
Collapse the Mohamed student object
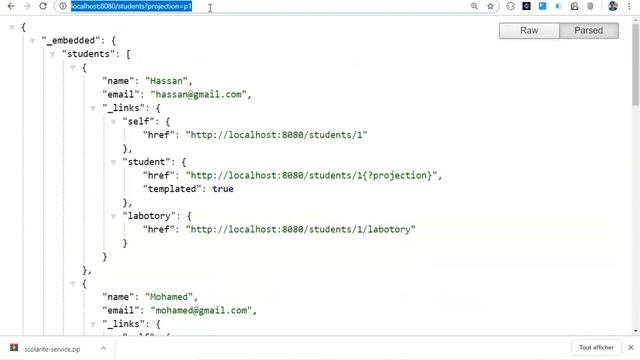coord(73,284)
